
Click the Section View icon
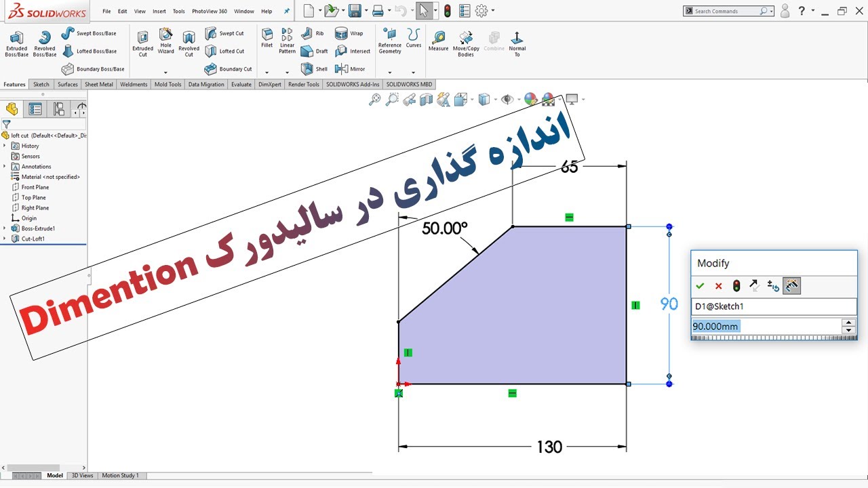426,100
